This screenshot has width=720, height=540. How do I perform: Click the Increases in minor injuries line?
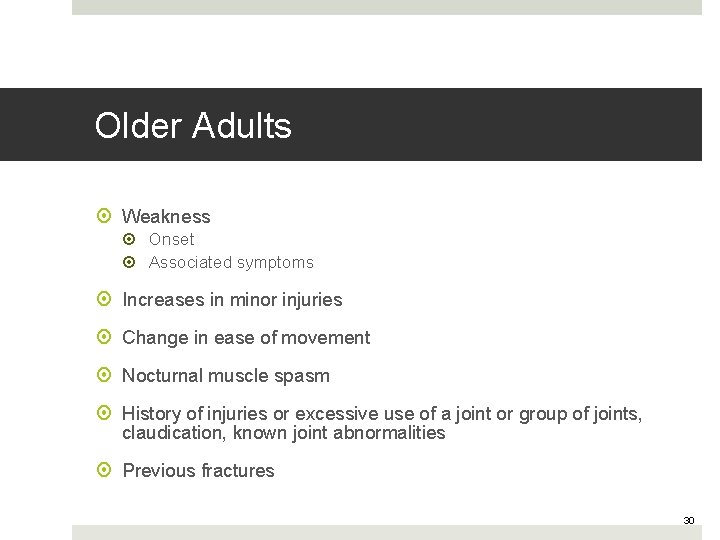232,299
